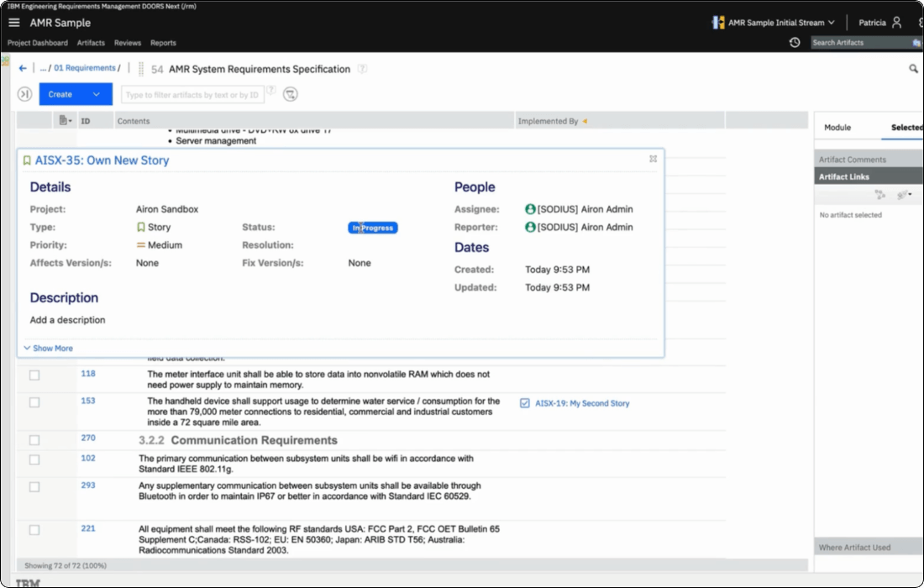This screenshot has width=924, height=588.
Task: Click the story bookmark icon beside AISX-35
Action: (27, 160)
